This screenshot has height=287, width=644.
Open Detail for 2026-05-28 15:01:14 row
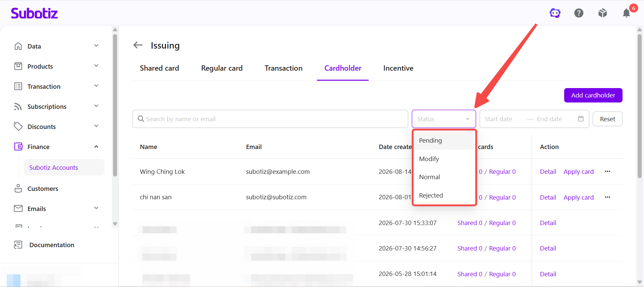[548, 274]
